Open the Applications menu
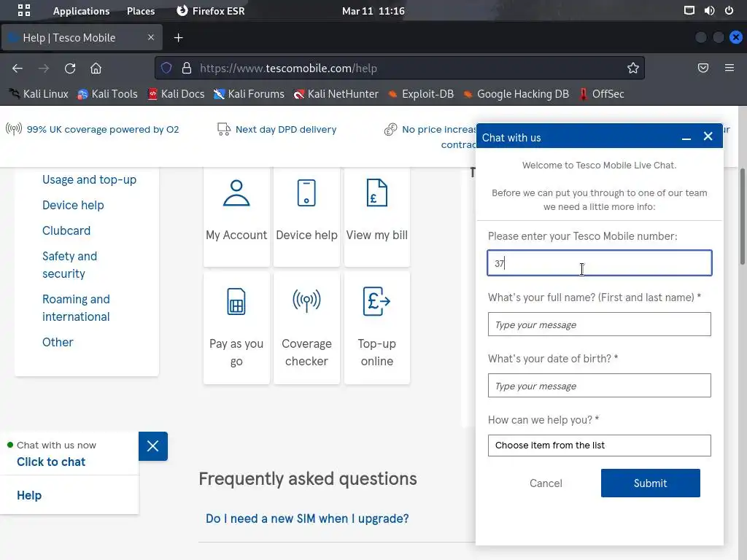The width and height of the screenshot is (747, 560). pos(81,10)
